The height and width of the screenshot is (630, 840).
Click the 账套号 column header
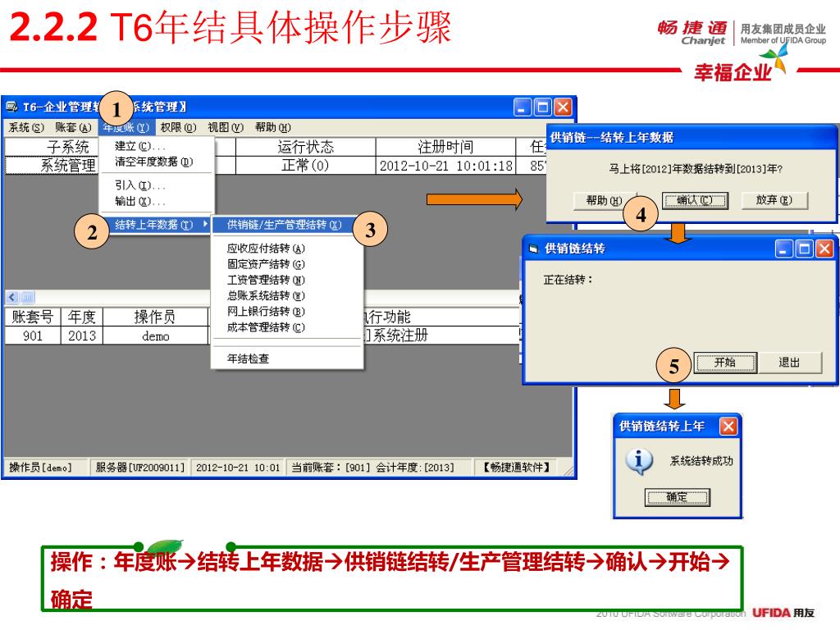(x=33, y=317)
